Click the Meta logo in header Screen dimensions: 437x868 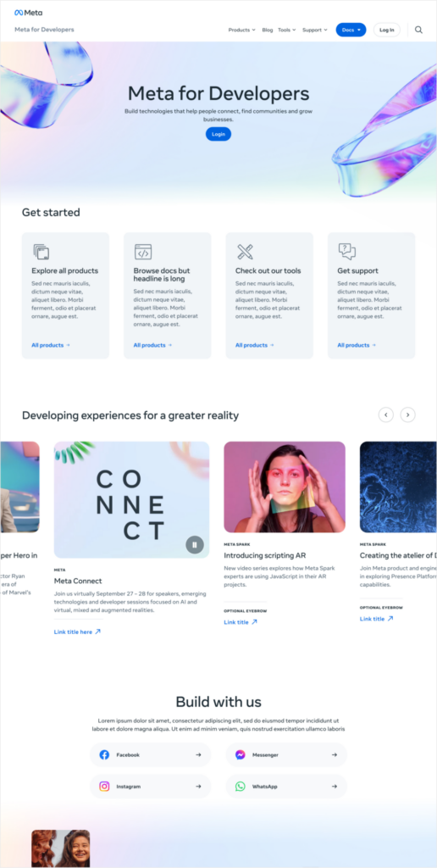click(x=28, y=12)
